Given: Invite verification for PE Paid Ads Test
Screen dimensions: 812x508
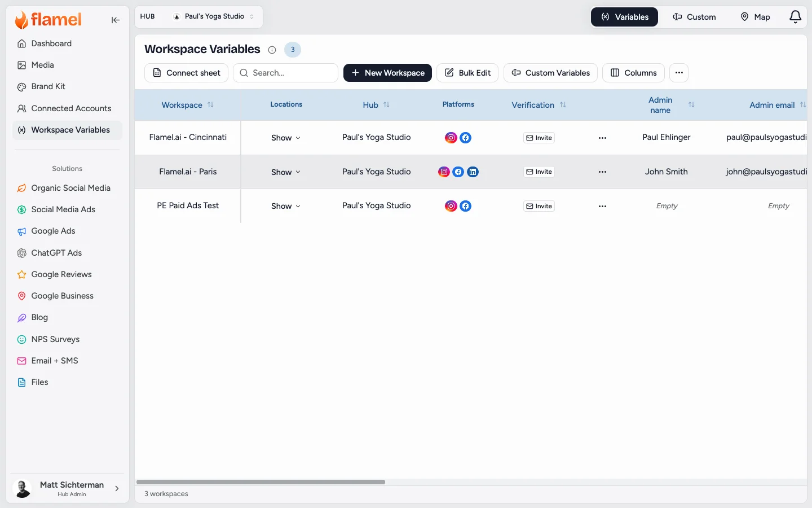Looking at the screenshot, I should 539,206.
